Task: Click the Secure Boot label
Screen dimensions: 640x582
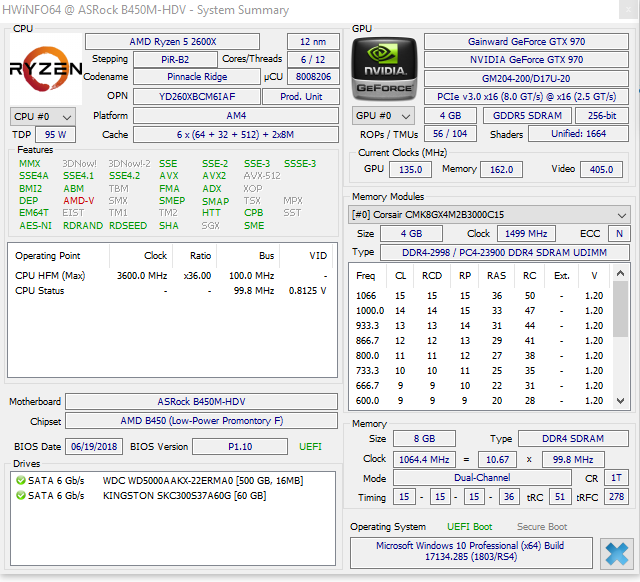Action: tap(542, 527)
